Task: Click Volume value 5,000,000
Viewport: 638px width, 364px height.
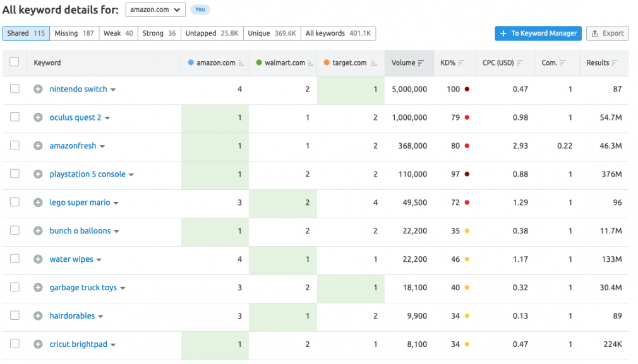Action: (409, 90)
